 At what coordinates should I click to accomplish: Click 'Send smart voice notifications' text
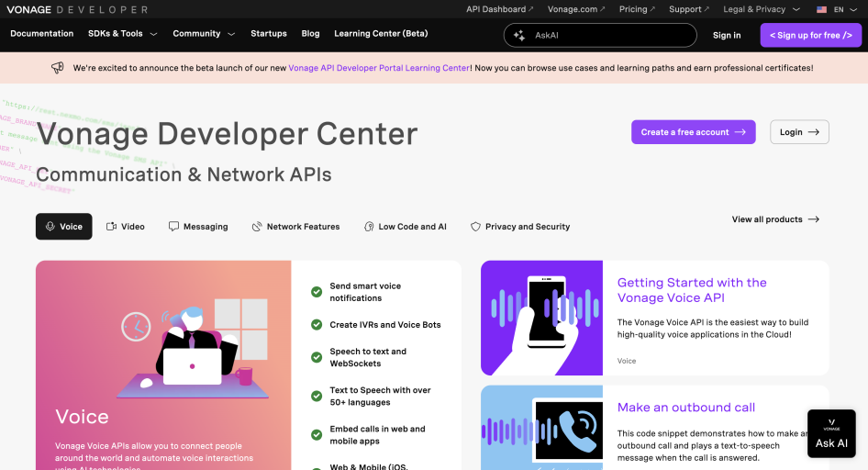365,292
